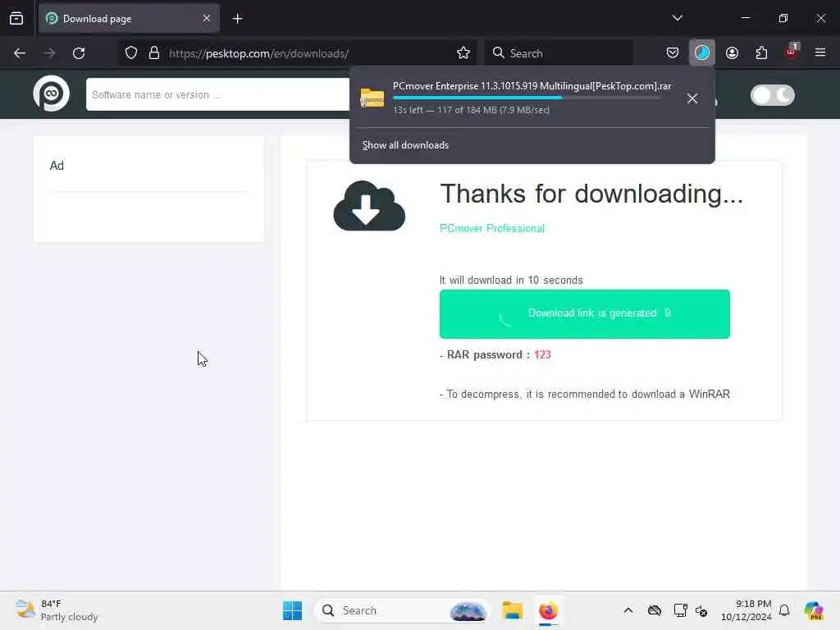
Task: Click the OneDrive cloud tray icon
Action: point(654,610)
